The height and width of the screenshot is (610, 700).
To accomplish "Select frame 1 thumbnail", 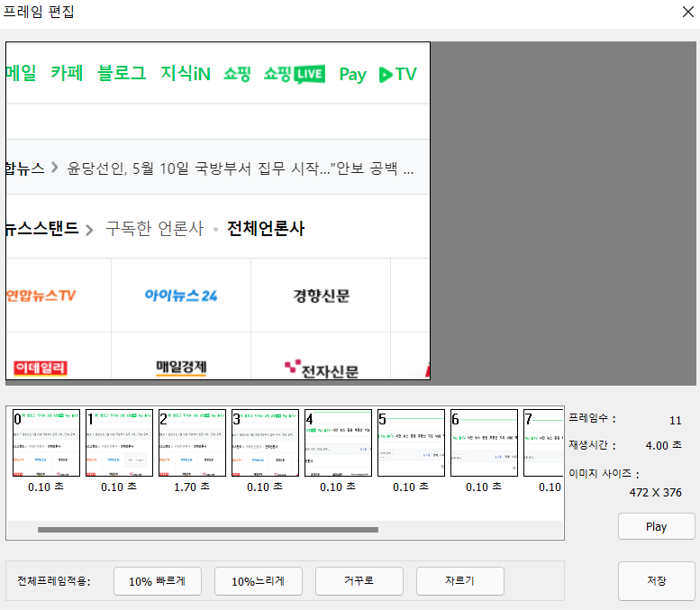I will pyautogui.click(x=119, y=442).
